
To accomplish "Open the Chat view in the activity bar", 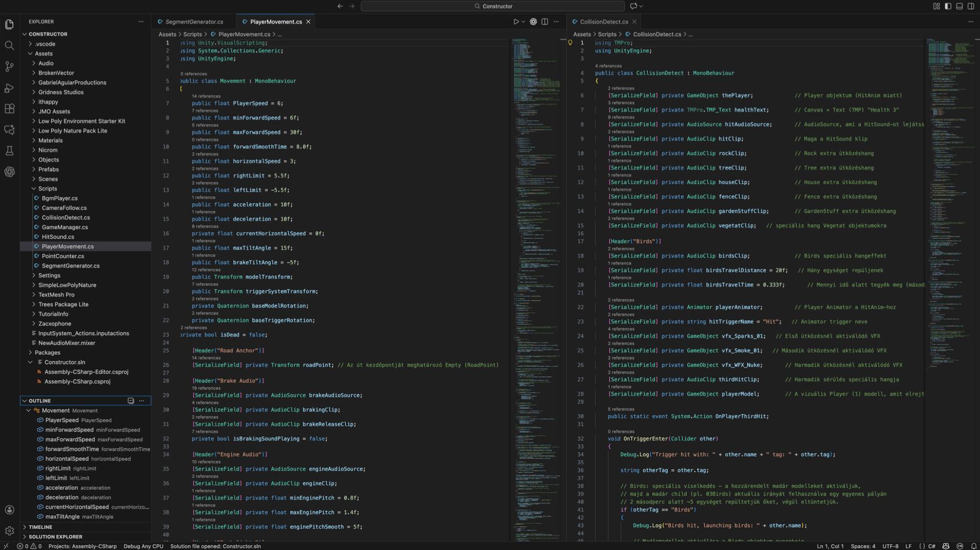I will coord(9,130).
